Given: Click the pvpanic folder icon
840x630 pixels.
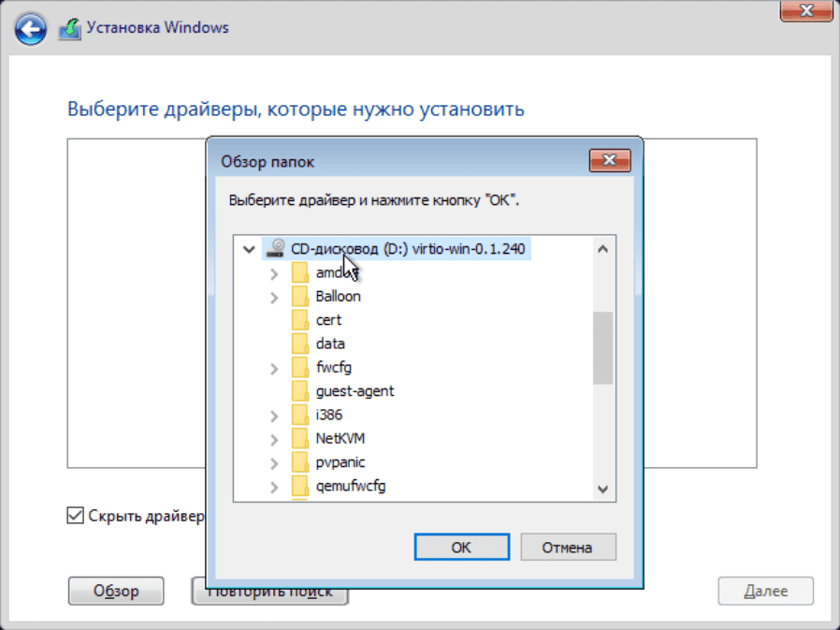Looking at the screenshot, I should tap(300, 462).
